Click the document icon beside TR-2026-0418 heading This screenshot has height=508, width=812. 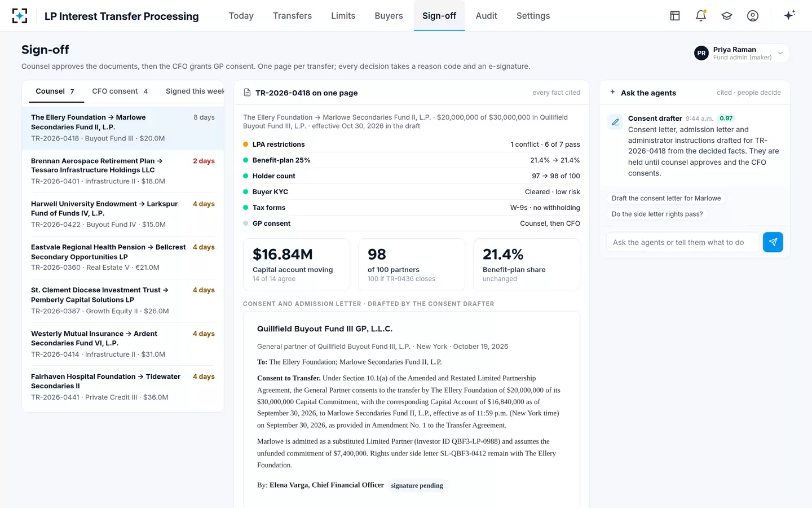point(247,93)
